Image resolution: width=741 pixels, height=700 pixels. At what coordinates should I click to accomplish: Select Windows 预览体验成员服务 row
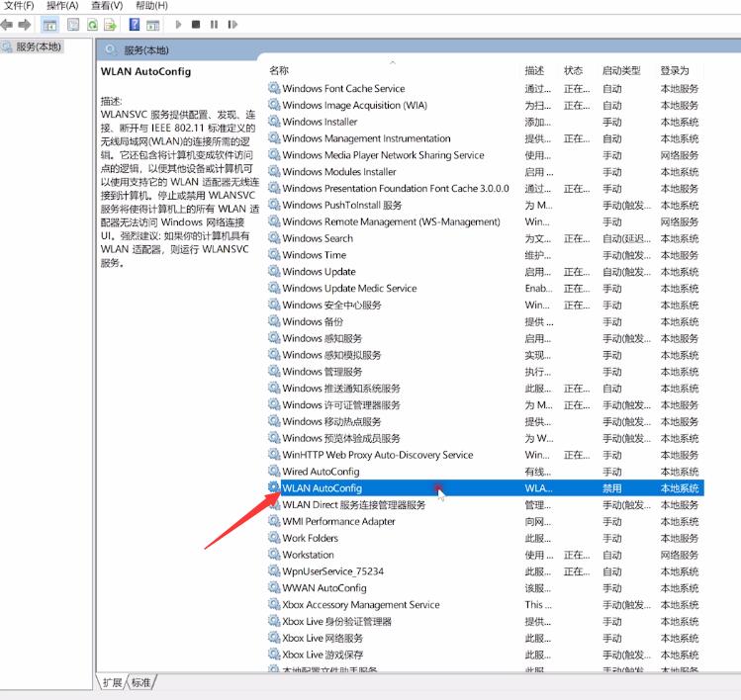point(486,438)
